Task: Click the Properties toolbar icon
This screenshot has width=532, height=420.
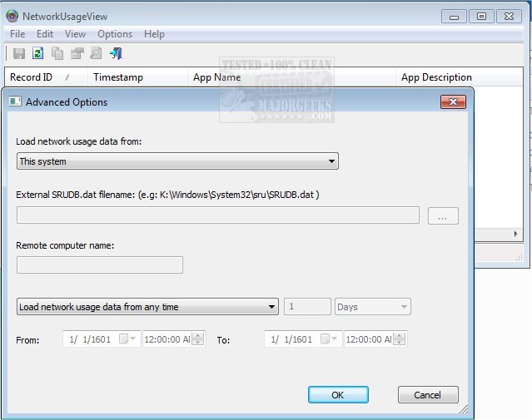Action: click(x=77, y=53)
